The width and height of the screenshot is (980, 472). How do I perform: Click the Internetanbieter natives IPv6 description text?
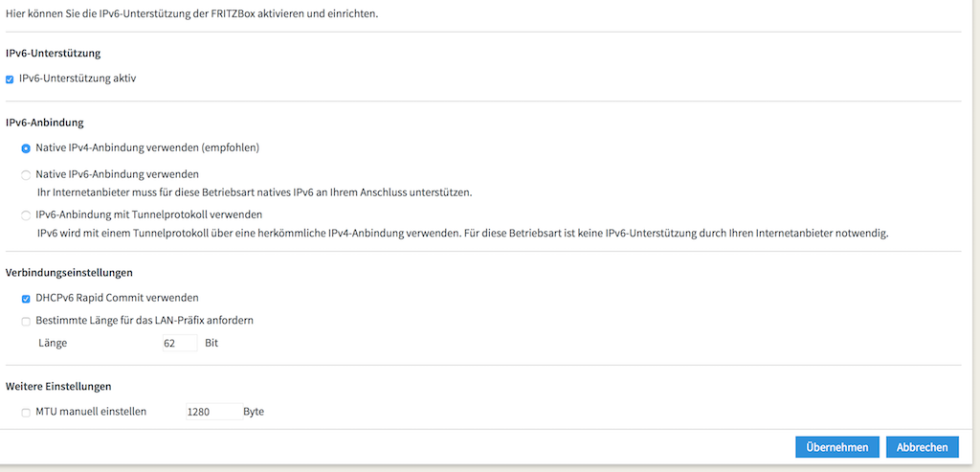(x=254, y=192)
